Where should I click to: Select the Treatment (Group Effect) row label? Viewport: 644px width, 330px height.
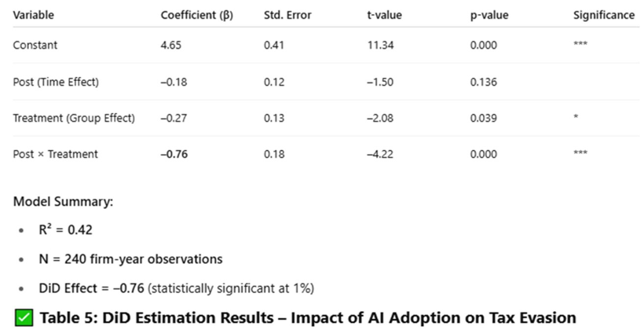[x=74, y=118]
